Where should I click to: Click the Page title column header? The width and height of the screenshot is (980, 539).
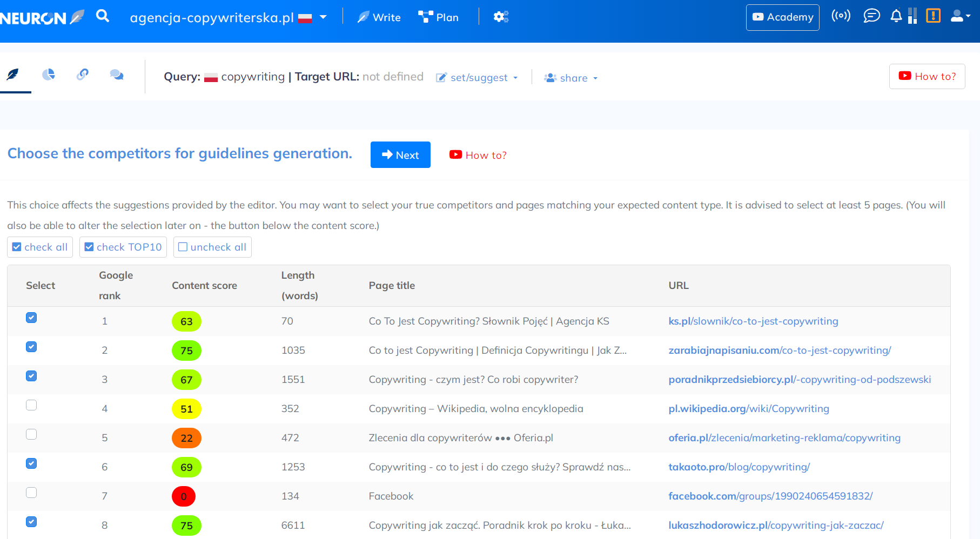[x=392, y=286]
